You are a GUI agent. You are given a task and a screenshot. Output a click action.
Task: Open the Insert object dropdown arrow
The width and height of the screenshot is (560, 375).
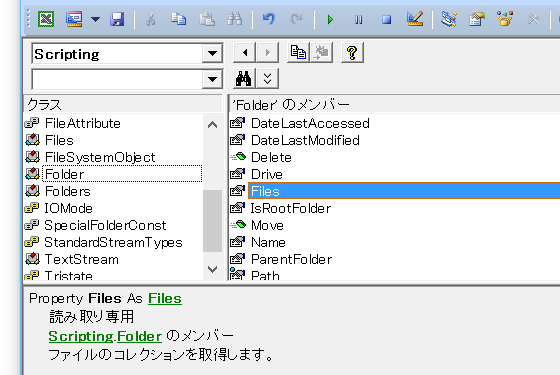pos(95,19)
